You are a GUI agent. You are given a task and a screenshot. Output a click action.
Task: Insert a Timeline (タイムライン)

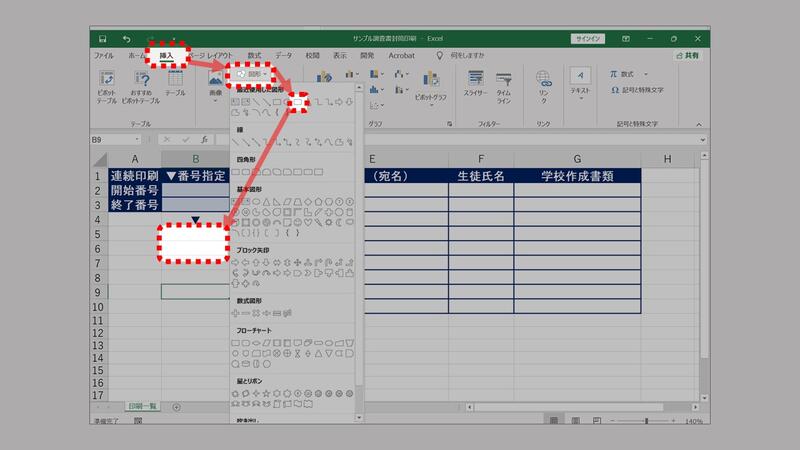(x=504, y=87)
